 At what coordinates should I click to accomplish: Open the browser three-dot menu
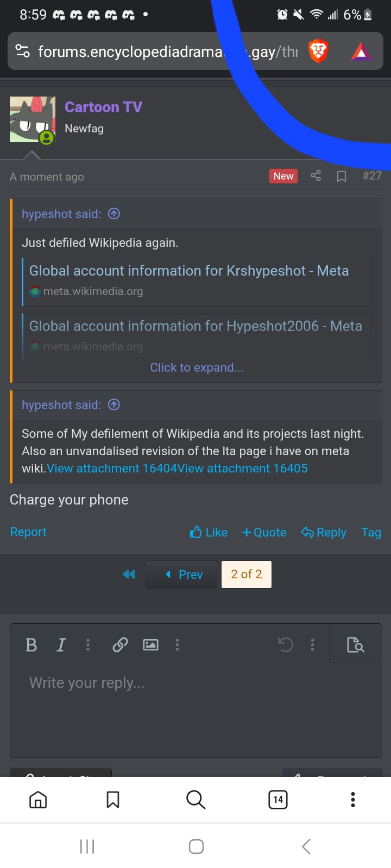tap(353, 799)
